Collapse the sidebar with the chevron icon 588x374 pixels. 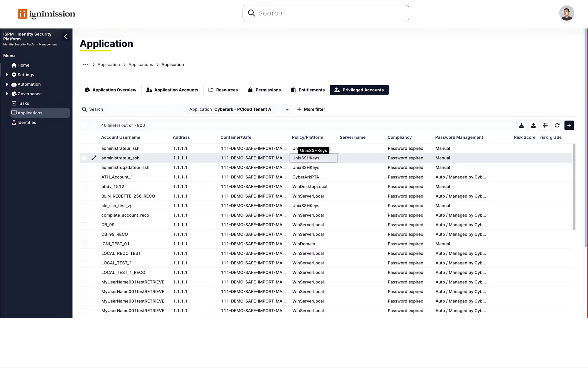65,37
